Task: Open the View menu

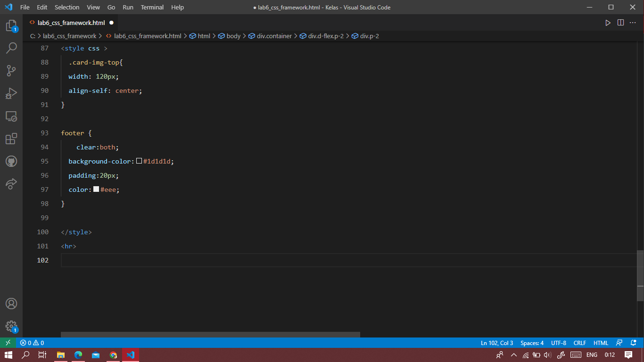Action: 93,7
